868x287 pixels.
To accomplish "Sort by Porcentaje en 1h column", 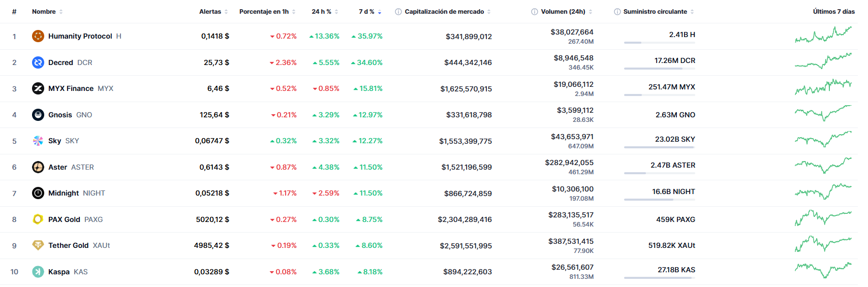I will 264,12.
